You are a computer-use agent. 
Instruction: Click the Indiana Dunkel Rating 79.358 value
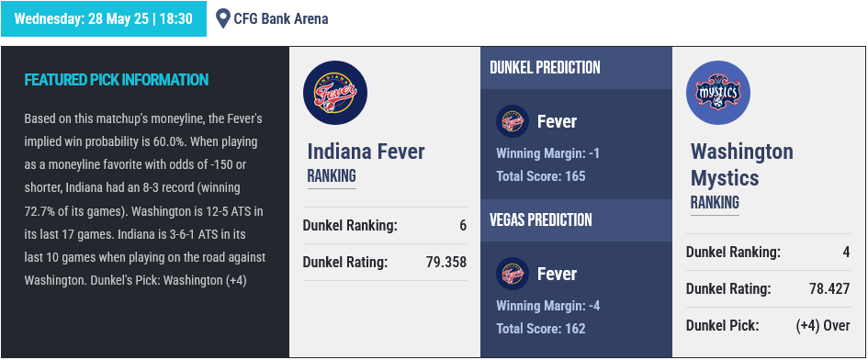(x=446, y=262)
